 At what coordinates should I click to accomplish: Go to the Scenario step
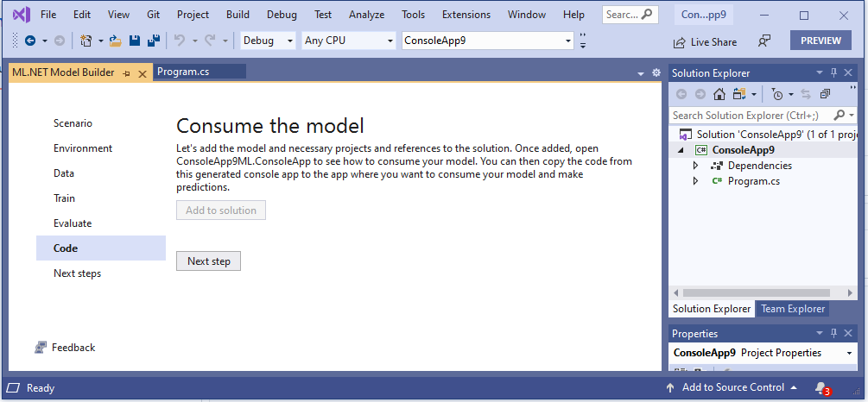coord(73,123)
